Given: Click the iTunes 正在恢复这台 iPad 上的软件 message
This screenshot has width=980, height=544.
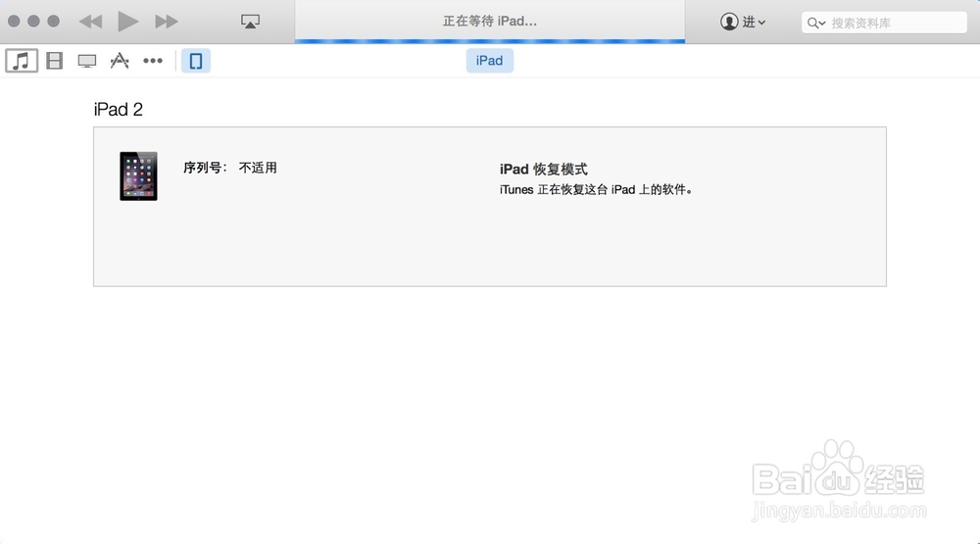Looking at the screenshot, I should tap(596, 189).
